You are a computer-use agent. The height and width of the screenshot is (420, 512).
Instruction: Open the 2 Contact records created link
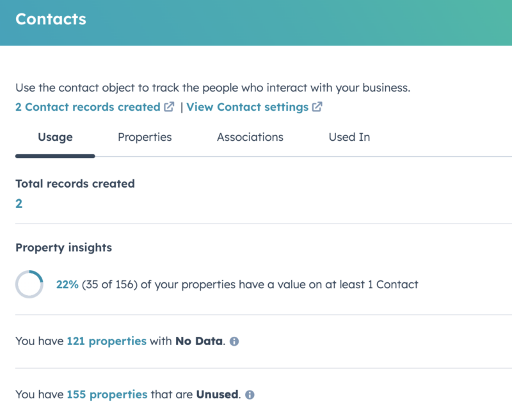(x=88, y=108)
